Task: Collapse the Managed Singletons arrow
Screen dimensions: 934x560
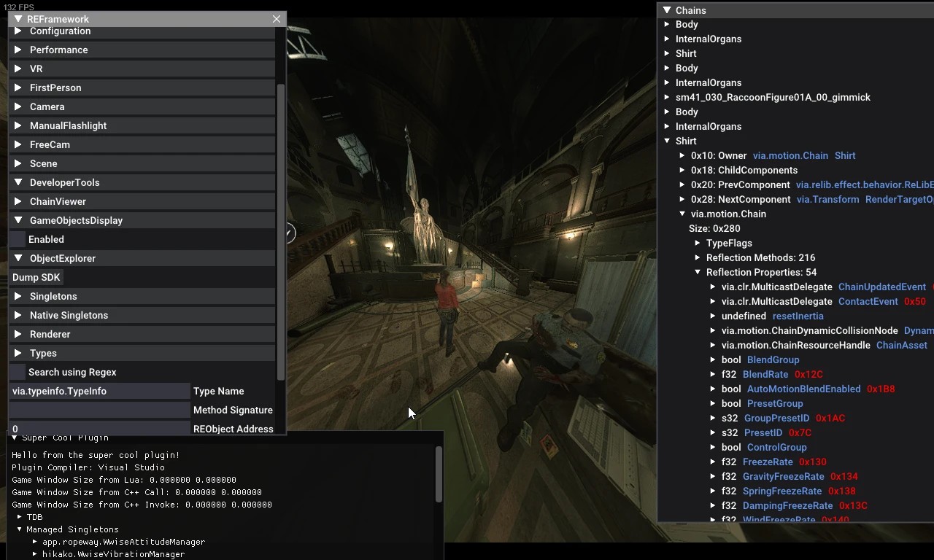Action: pos(20,529)
